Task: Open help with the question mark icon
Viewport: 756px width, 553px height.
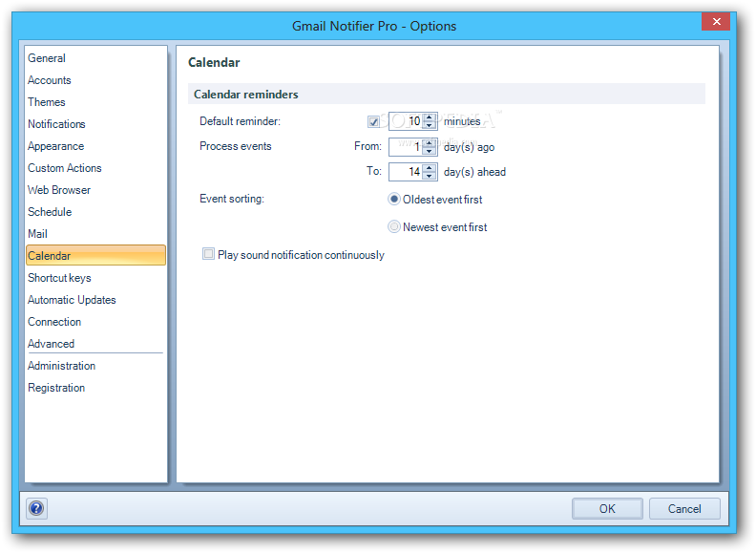Action: (x=36, y=508)
